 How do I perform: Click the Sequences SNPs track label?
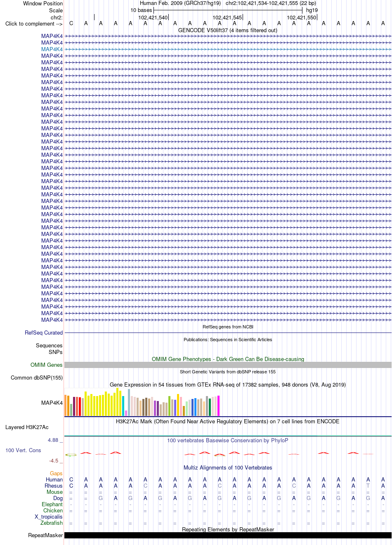(x=49, y=349)
